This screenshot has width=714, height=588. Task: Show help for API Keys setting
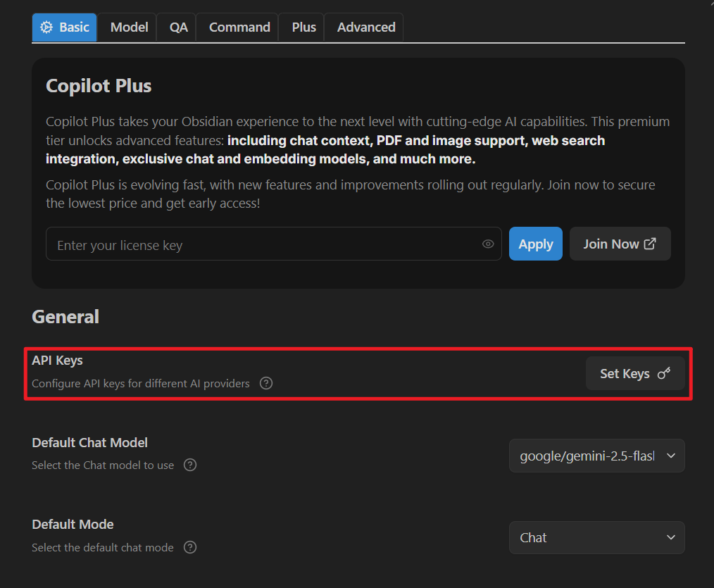coord(266,384)
